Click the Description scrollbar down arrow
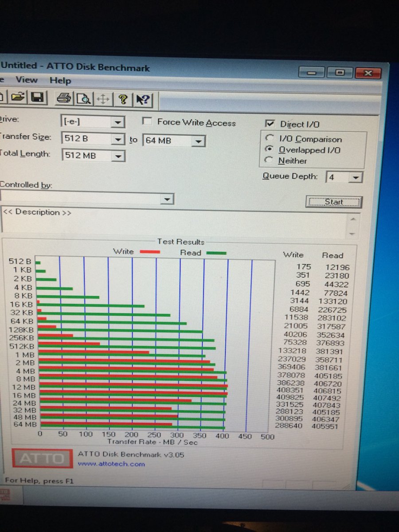 coord(352,234)
